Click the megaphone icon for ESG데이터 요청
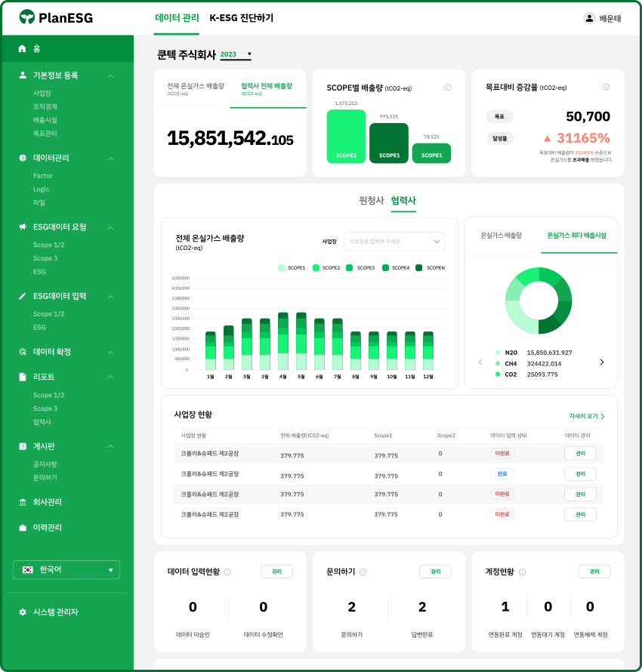Viewport: 642px width, 672px height. click(x=22, y=227)
